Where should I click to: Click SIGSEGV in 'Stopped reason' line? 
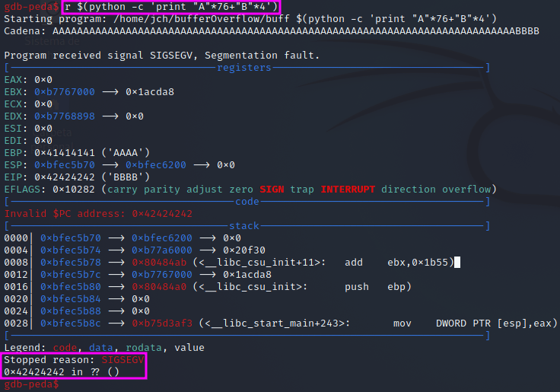click(123, 360)
